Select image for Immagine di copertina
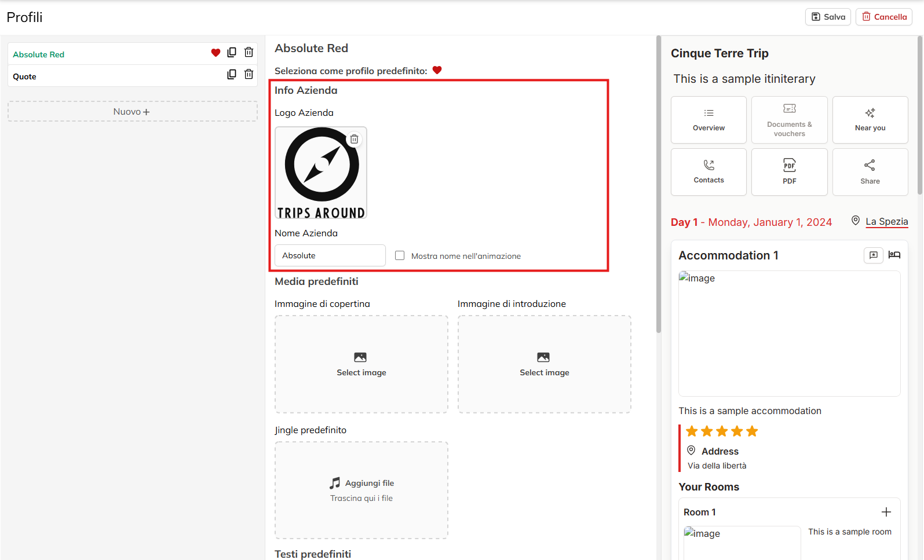Screen dimensions: 924x560 (361, 364)
